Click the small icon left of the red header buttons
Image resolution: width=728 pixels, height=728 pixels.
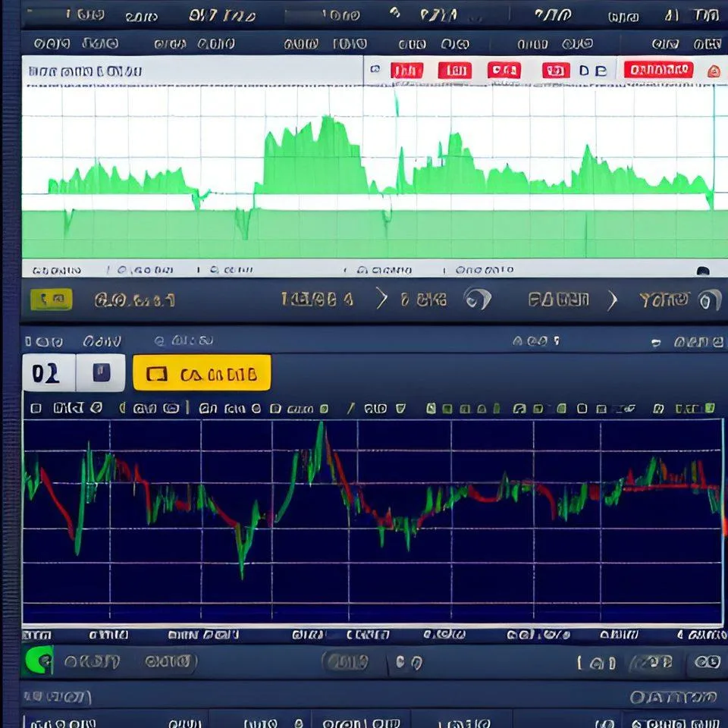[374, 71]
